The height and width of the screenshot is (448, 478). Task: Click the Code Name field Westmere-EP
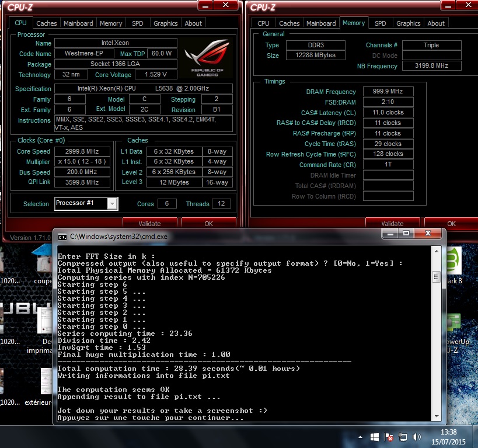(x=84, y=53)
